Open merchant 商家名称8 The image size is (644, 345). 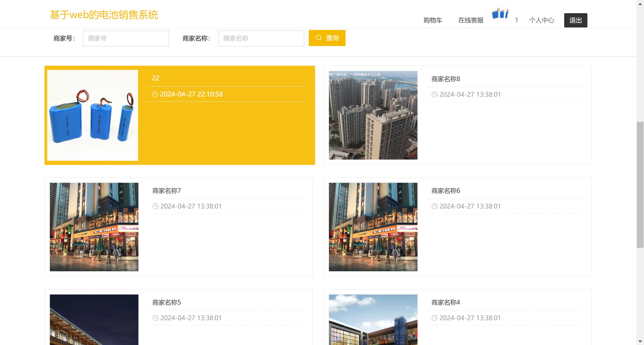pyautogui.click(x=445, y=79)
